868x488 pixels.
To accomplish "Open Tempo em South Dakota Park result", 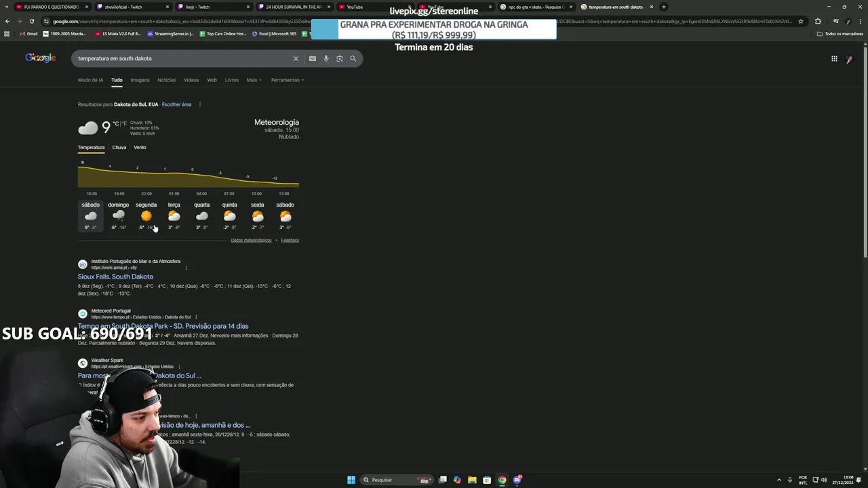I will tap(163, 326).
